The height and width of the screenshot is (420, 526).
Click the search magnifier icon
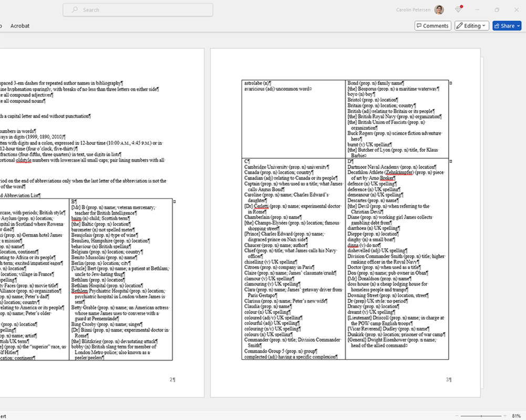[75, 10]
